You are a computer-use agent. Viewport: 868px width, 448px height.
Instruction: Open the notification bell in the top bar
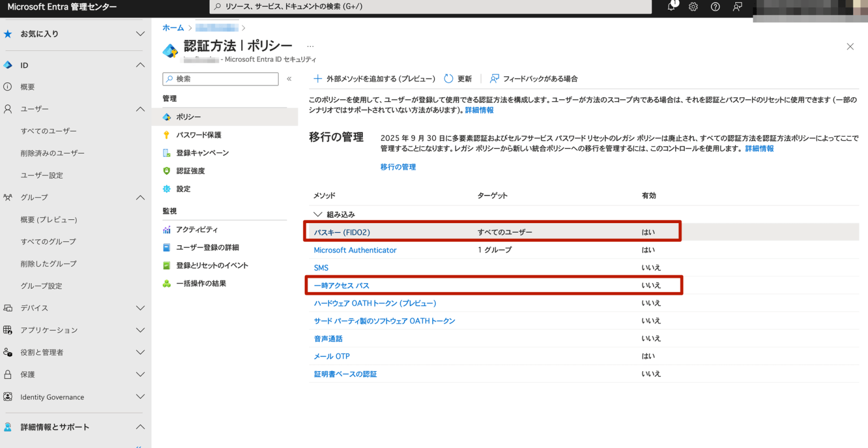pos(671,7)
